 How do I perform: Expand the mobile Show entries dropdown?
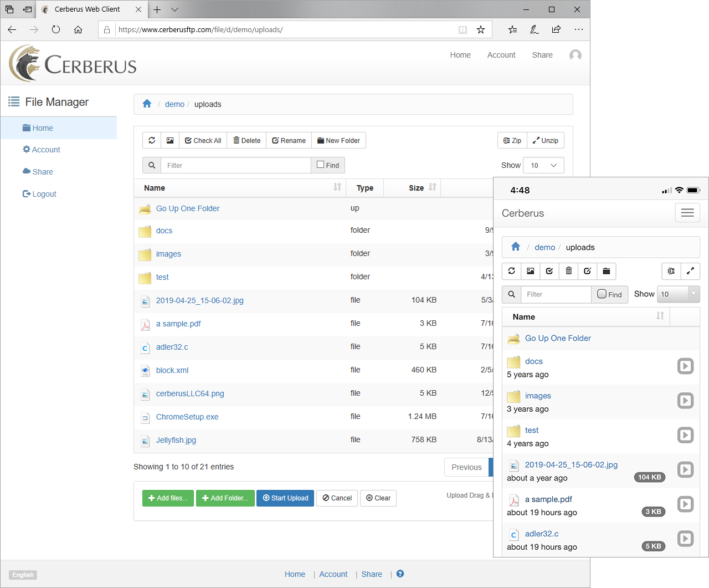tap(678, 294)
